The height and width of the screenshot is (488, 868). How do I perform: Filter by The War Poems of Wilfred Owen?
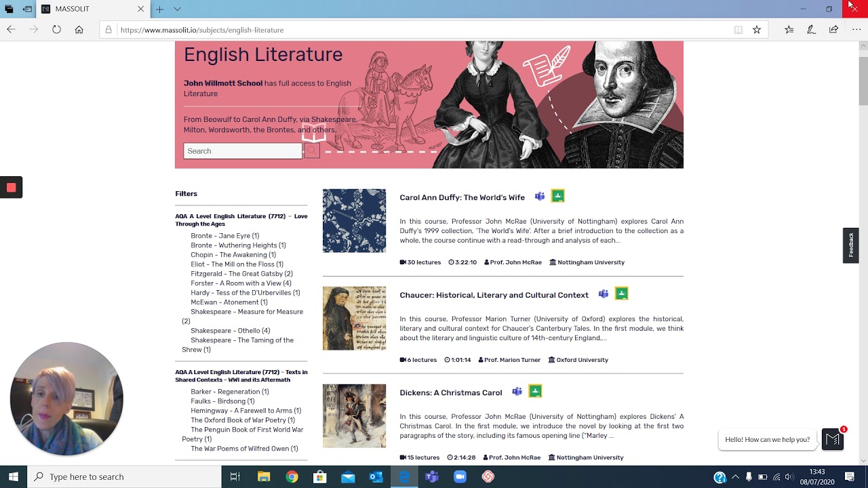point(244,449)
